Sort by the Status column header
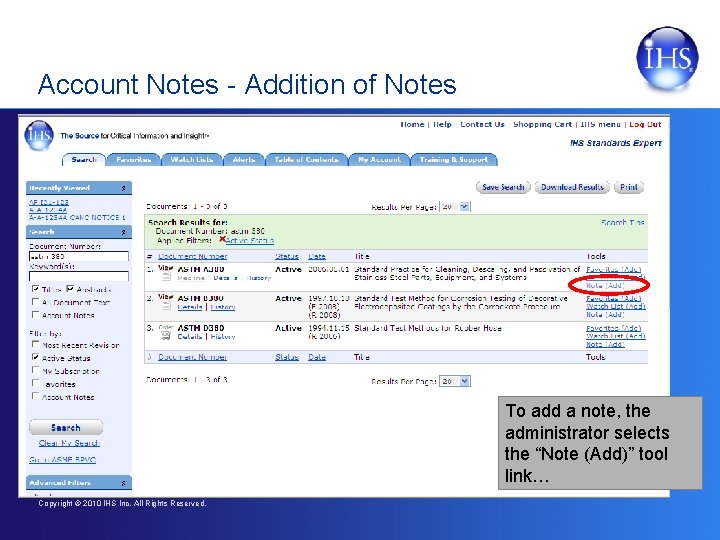 click(287, 256)
